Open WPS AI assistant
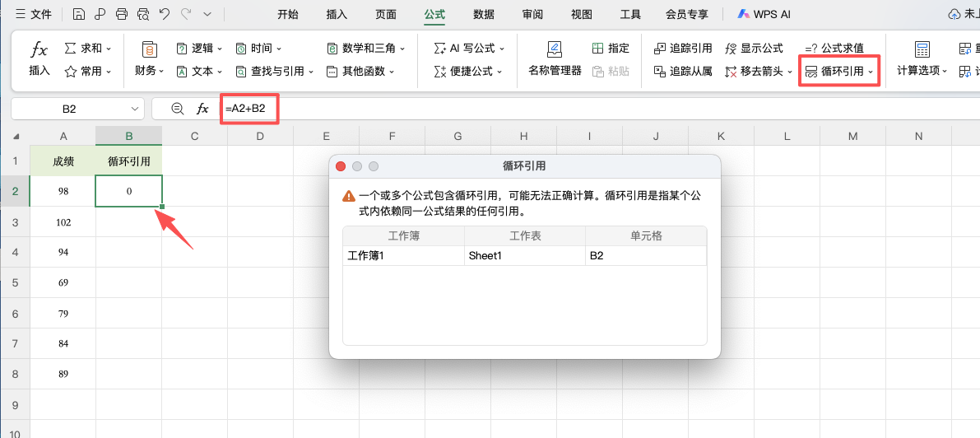The image size is (980, 438). pos(764,14)
